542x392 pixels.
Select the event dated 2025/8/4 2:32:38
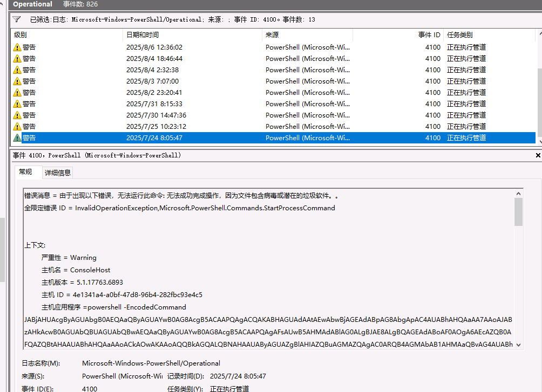pyautogui.click(x=152, y=70)
